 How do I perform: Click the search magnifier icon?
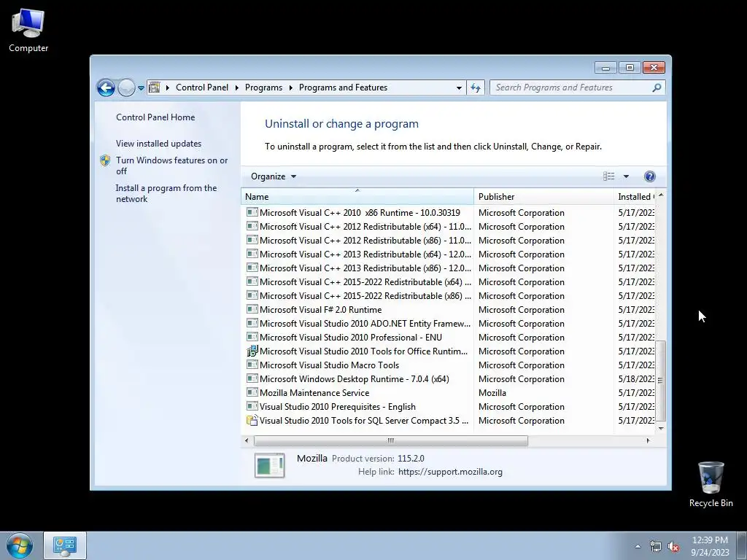point(657,87)
